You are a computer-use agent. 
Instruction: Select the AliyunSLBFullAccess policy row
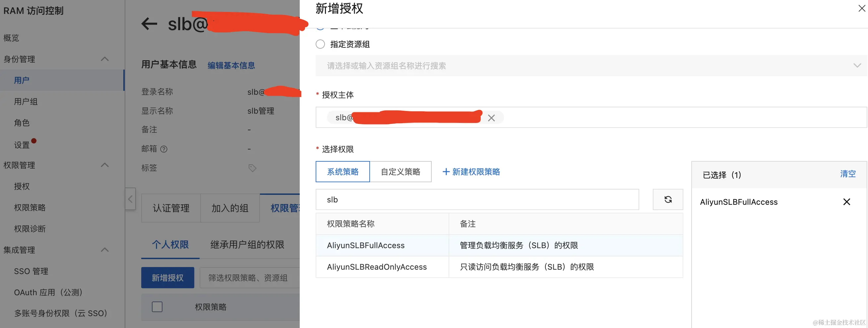coord(499,245)
